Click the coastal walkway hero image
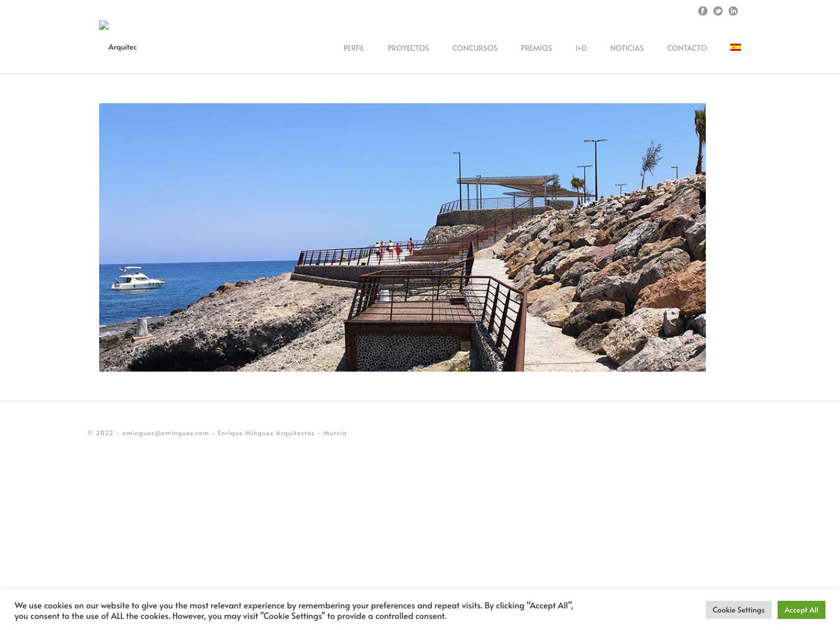Image resolution: width=840 pixels, height=630 pixels. click(x=402, y=237)
